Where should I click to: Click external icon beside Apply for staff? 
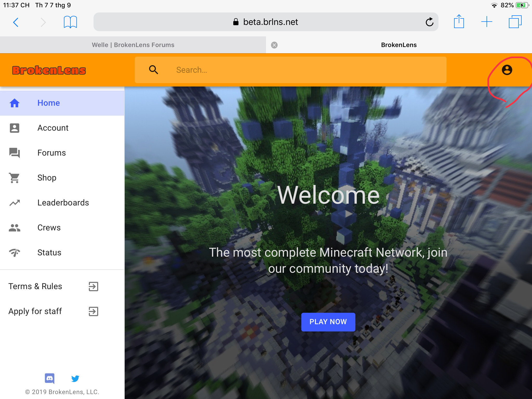93,311
